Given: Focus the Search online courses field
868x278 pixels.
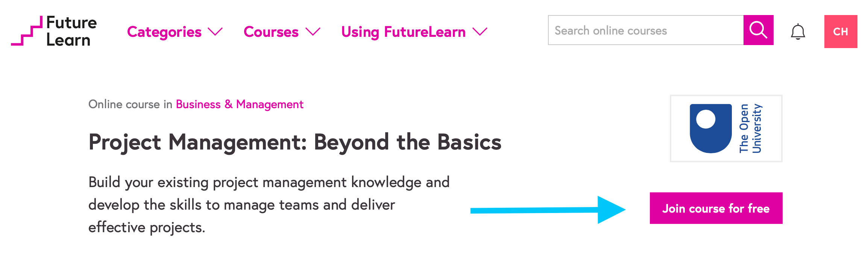Looking at the screenshot, I should point(645,30).
